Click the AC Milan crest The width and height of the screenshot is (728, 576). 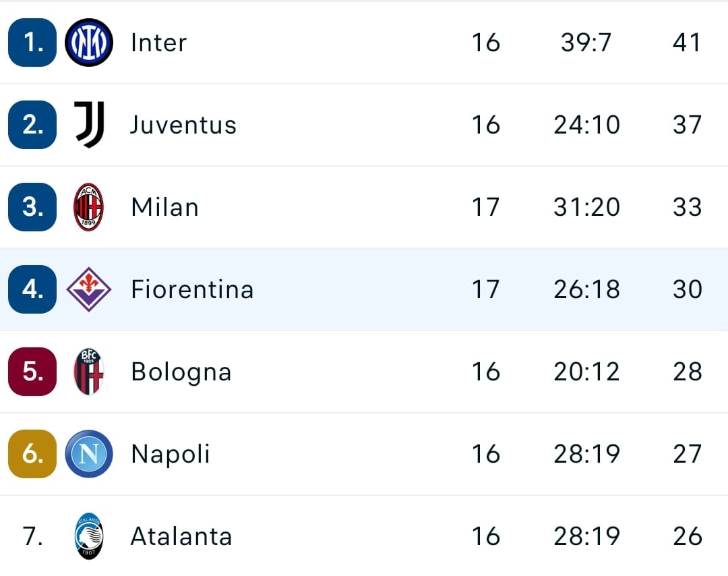[89, 207]
